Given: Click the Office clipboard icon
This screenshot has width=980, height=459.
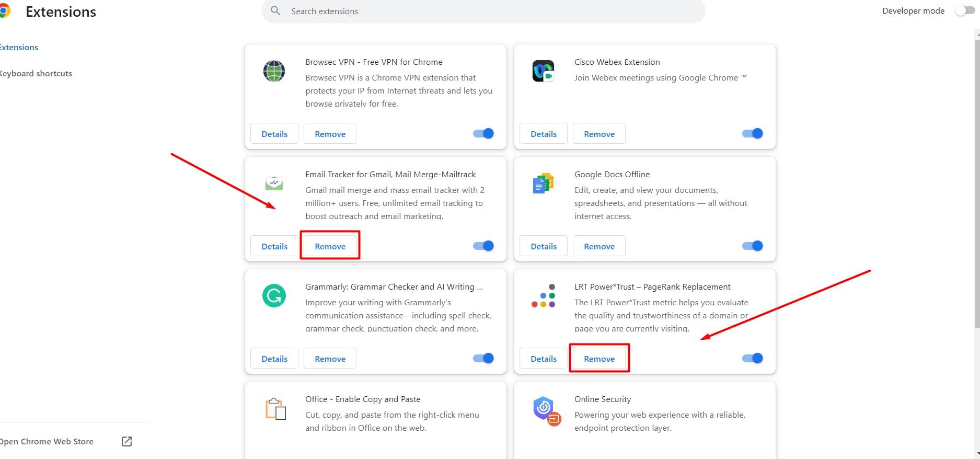Looking at the screenshot, I should point(275,409).
